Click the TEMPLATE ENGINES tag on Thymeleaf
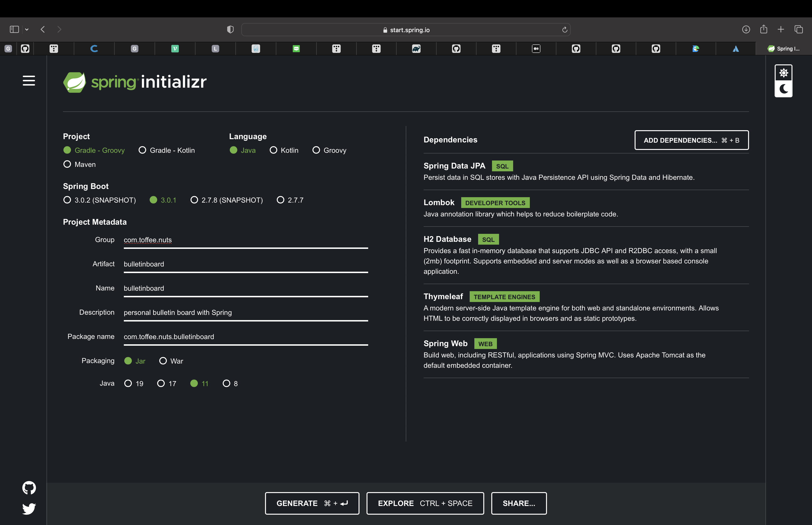Screen dimensions: 812x525 (504, 297)
